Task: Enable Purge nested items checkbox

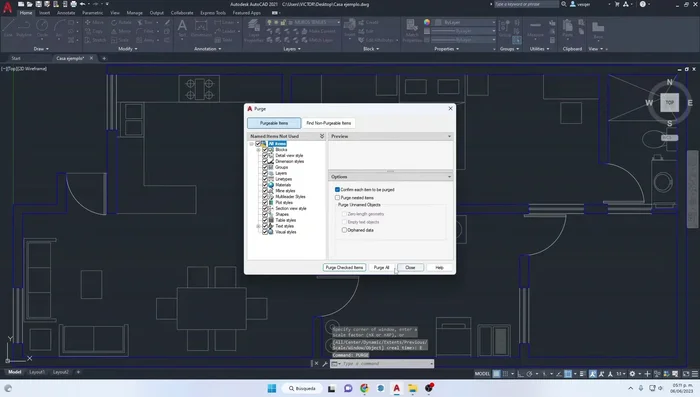Action: click(338, 197)
